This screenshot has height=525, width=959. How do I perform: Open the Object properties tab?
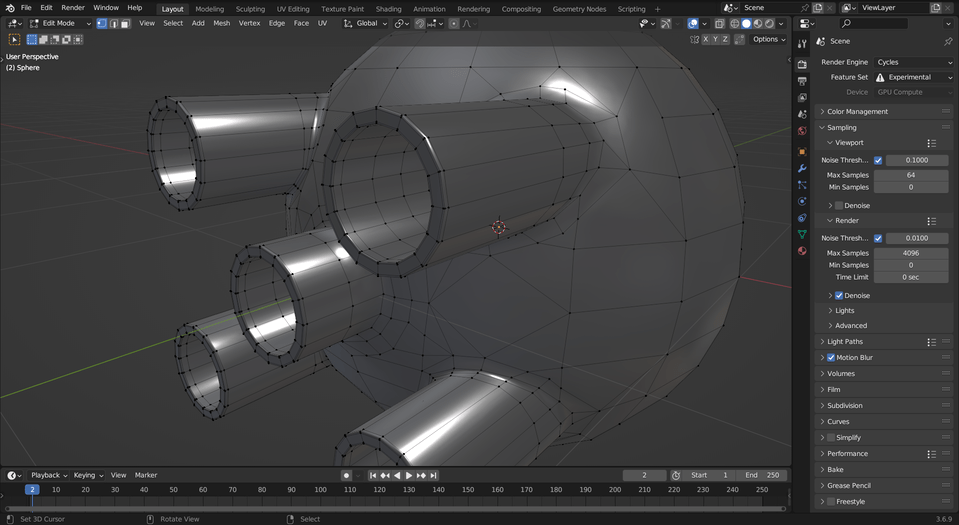[x=802, y=151]
